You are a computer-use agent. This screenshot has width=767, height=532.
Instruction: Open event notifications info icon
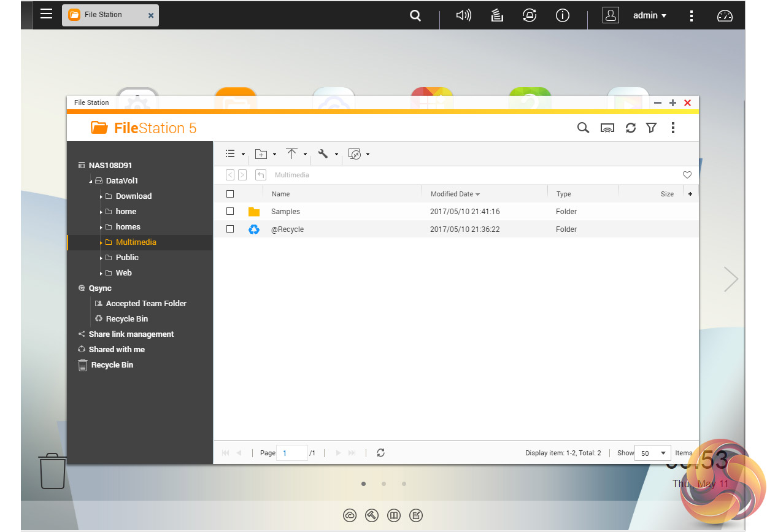click(x=562, y=16)
